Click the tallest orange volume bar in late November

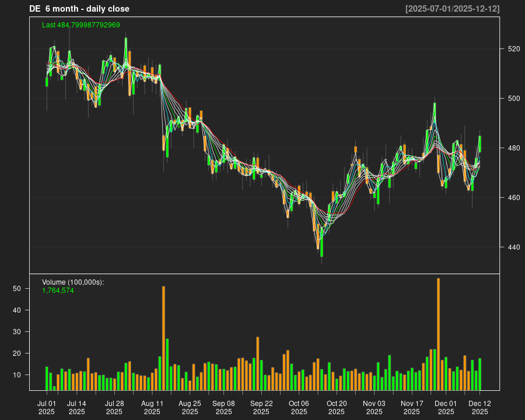[438, 335]
